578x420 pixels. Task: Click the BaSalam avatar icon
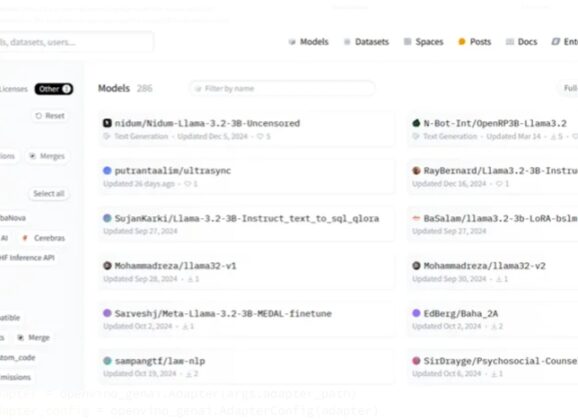pyautogui.click(x=416, y=218)
